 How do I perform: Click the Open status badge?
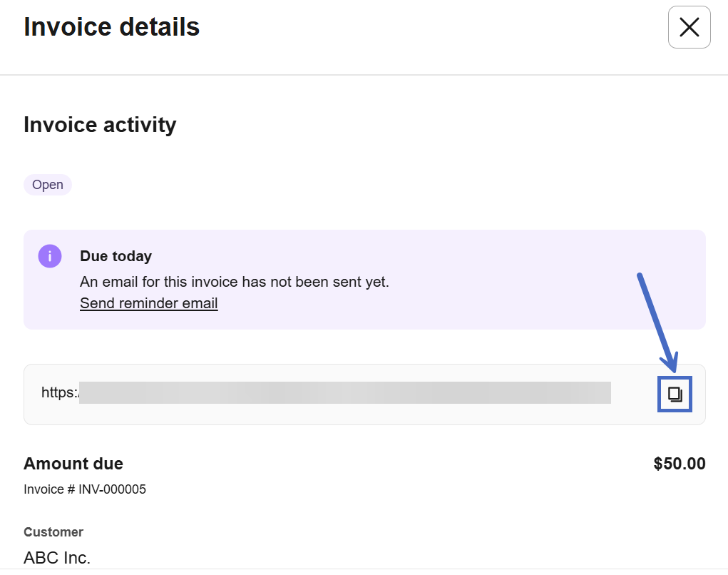click(48, 185)
